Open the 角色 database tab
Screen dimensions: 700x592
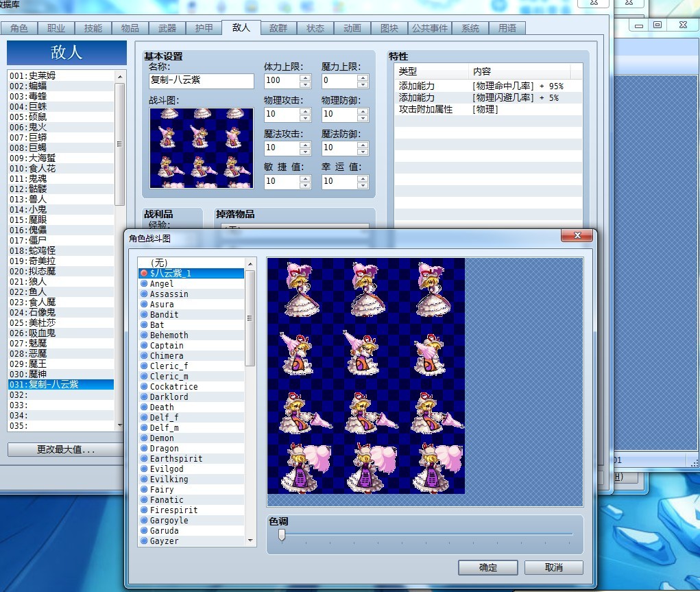19,28
